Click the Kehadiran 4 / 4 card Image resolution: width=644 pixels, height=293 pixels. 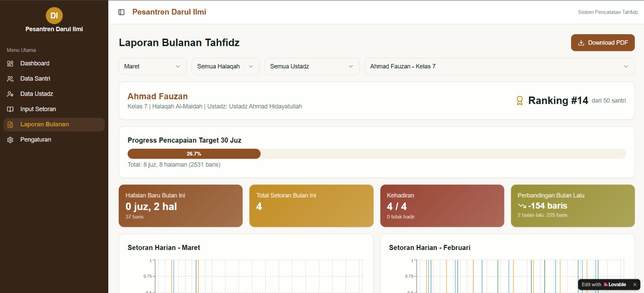442,206
